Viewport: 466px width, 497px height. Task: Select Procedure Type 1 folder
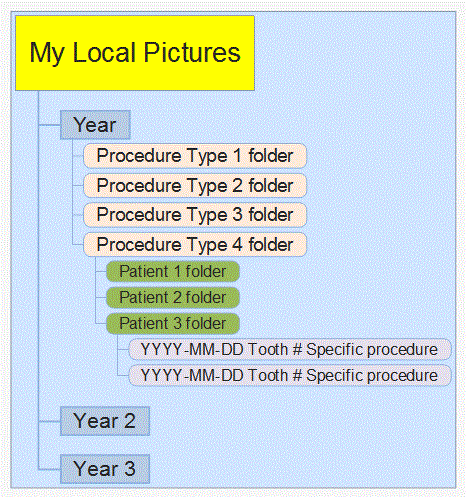pyautogui.click(x=195, y=156)
